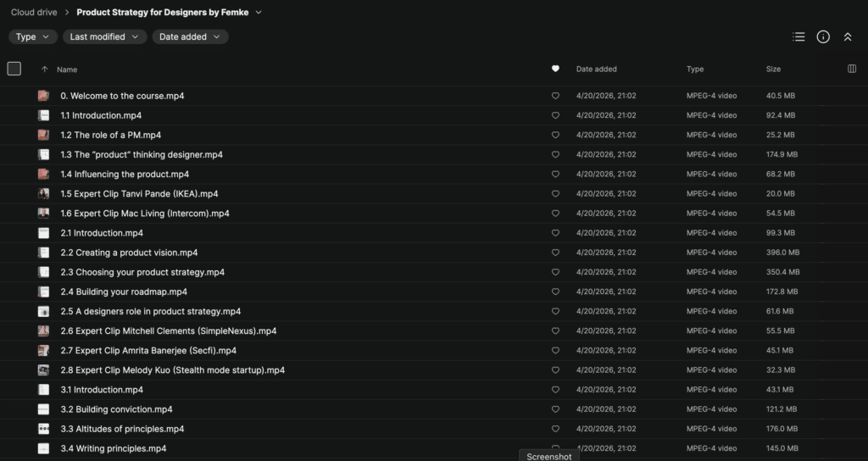Open the column settings icon in header

coord(852,69)
